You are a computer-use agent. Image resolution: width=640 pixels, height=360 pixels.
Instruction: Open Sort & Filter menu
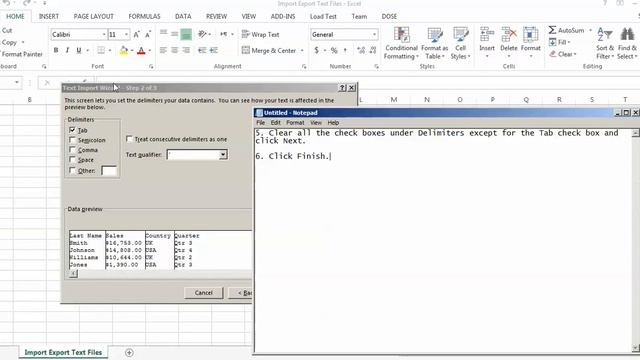coord(605,43)
